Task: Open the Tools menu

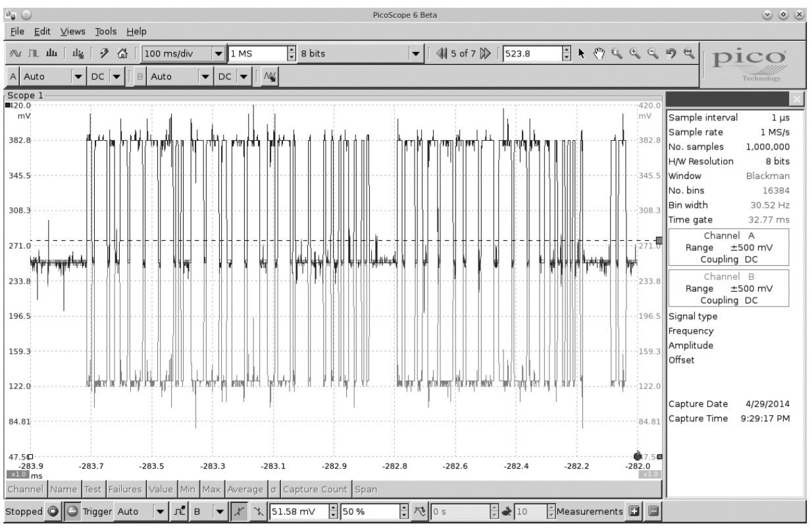Action: 106,31
